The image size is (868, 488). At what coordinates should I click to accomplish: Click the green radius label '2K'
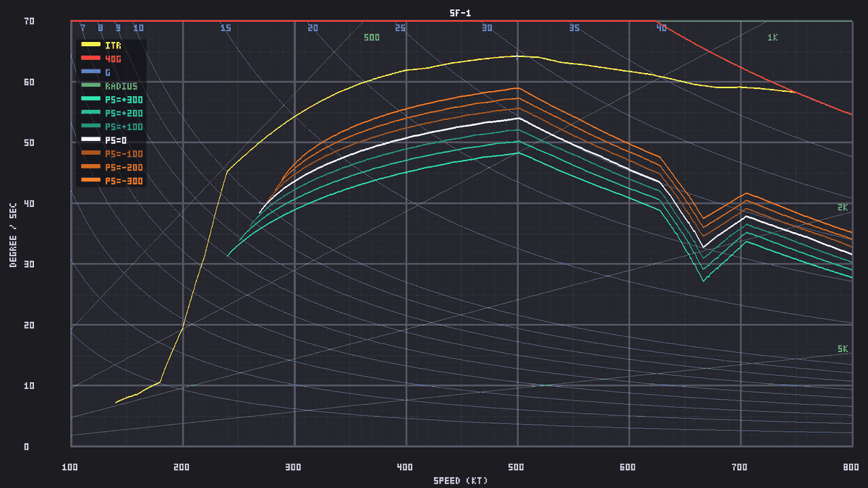pyautogui.click(x=843, y=207)
